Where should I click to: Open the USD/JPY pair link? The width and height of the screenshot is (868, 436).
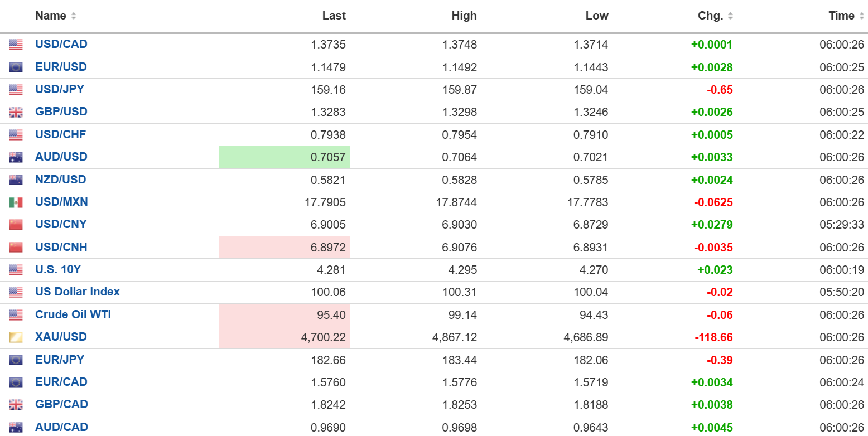click(x=60, y=89)
